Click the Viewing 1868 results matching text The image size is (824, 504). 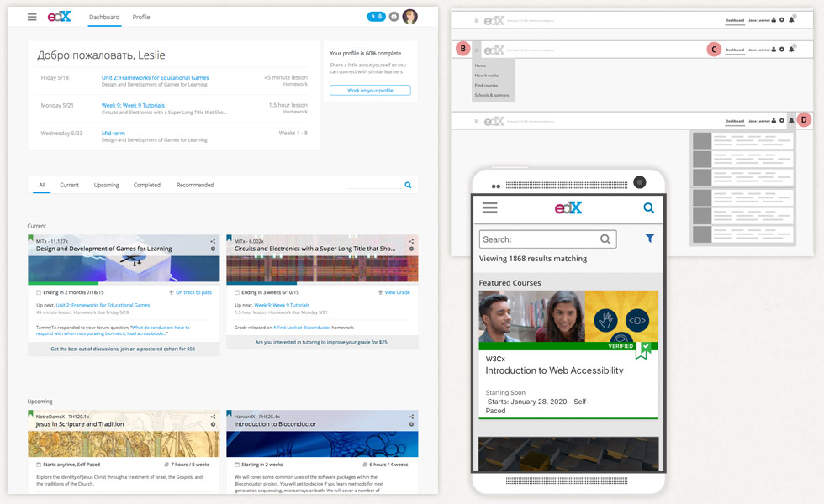pos(533,259)
